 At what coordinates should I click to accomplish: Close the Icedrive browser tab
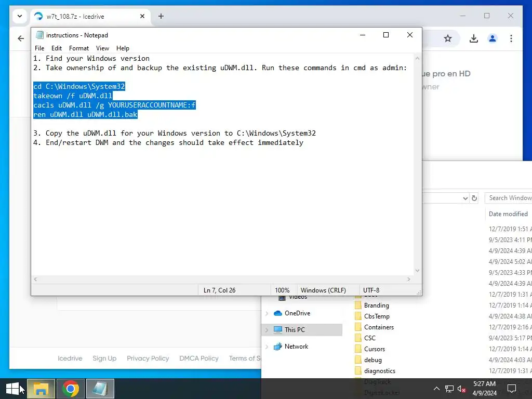(x=142, y=16)
